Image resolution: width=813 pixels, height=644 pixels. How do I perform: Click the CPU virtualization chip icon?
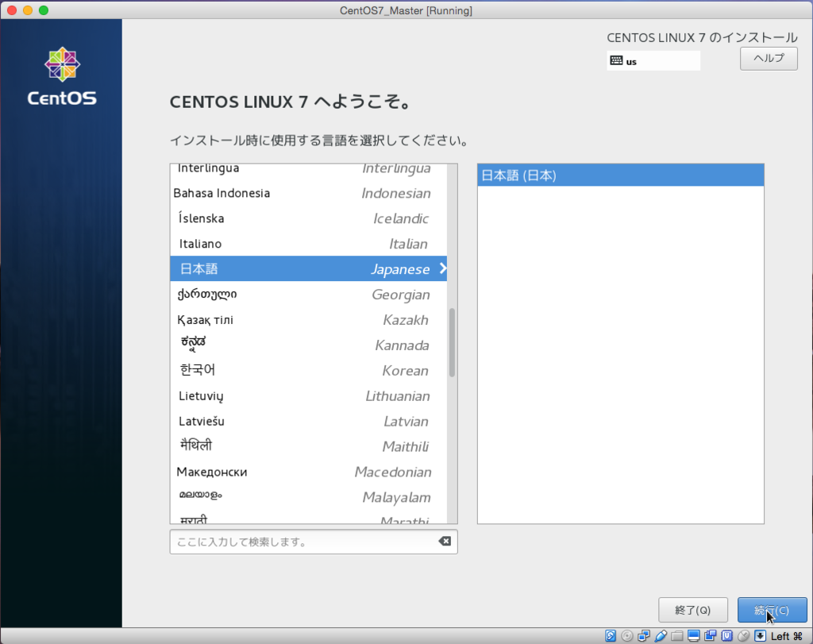tap(727, 636)
